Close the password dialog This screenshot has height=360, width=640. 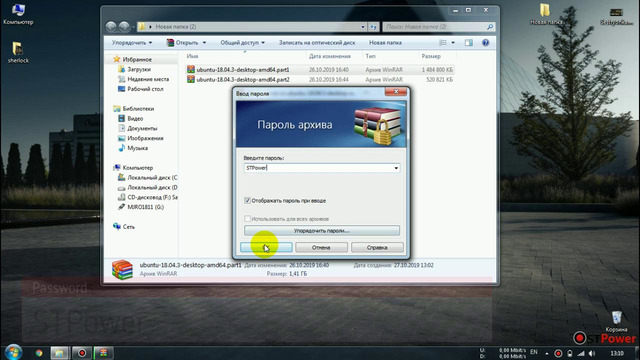tap(396, 92)
